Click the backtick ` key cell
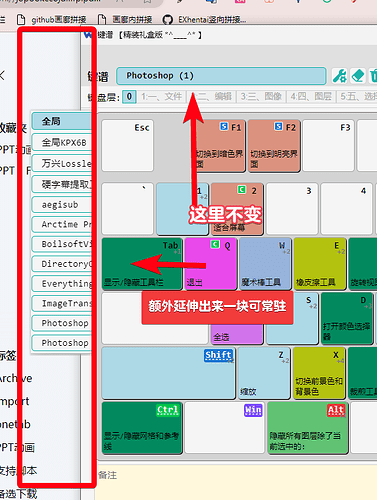 [128, 209]
